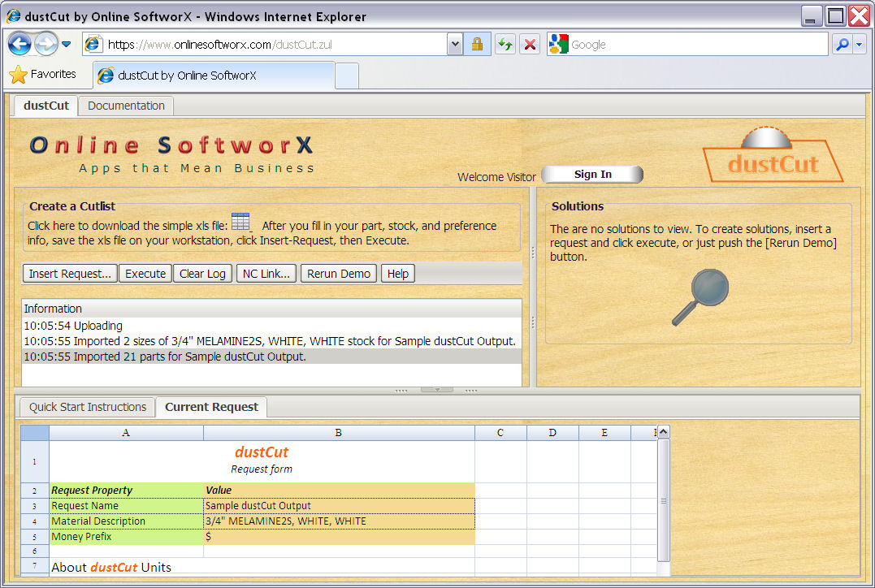Select the dustCut by Online SoftworX browser tab

214,76
